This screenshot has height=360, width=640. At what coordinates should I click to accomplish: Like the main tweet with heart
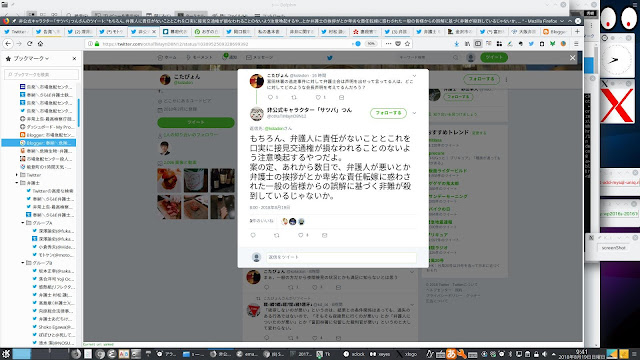point(301,236)
